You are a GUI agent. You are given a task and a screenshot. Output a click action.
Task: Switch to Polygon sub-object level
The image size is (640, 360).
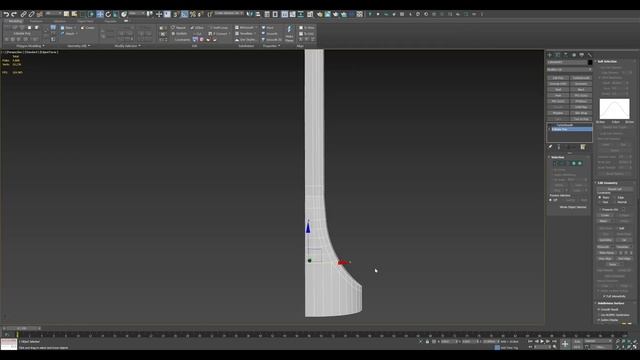pyautogui.click(x=573, y=163)
